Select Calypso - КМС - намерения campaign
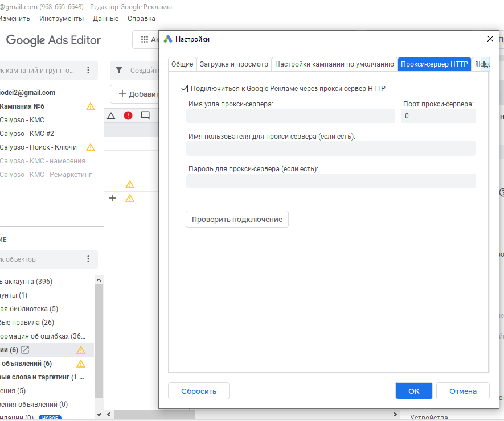The width and height of the screenshot is (504, 421). [43, 161]
